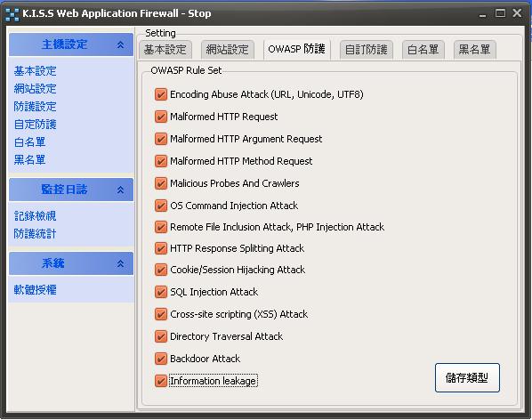Disable Malicious Probes And Crawlers rule
532x420 pixels.
click(161, 183)
